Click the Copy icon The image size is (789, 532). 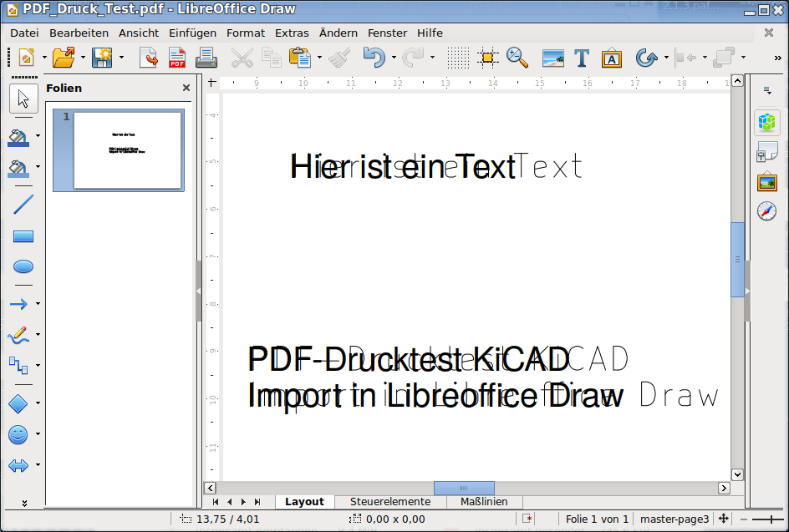(272, 58)
